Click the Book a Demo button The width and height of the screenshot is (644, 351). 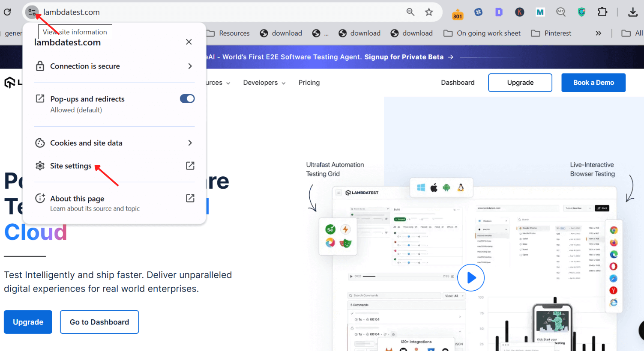(593, 83)
